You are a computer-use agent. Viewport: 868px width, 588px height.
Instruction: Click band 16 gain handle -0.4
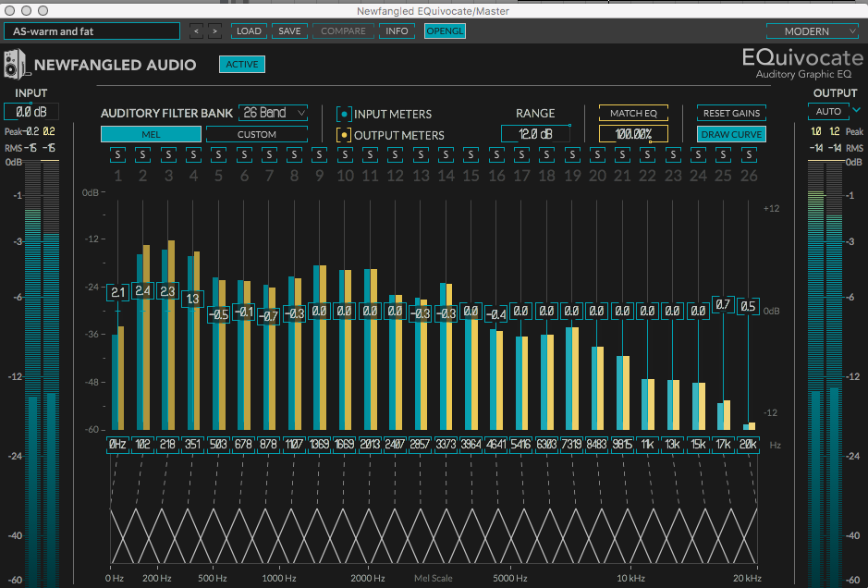496,315
